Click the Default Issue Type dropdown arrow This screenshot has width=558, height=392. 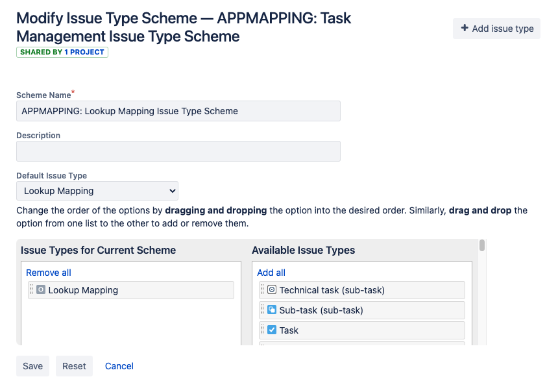pos(172,190)
